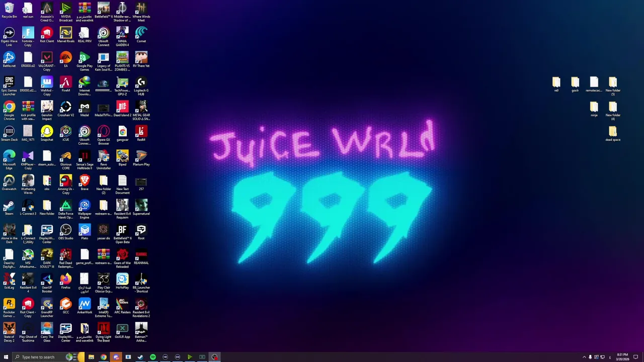644x362 pixels.
Task: Launch ARC Raiders desktop icon
Action: (122, 306)
